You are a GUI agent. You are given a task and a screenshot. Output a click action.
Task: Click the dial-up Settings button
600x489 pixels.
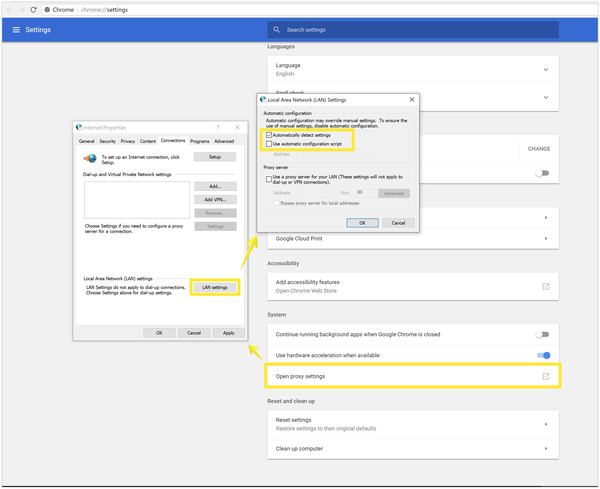215,227
